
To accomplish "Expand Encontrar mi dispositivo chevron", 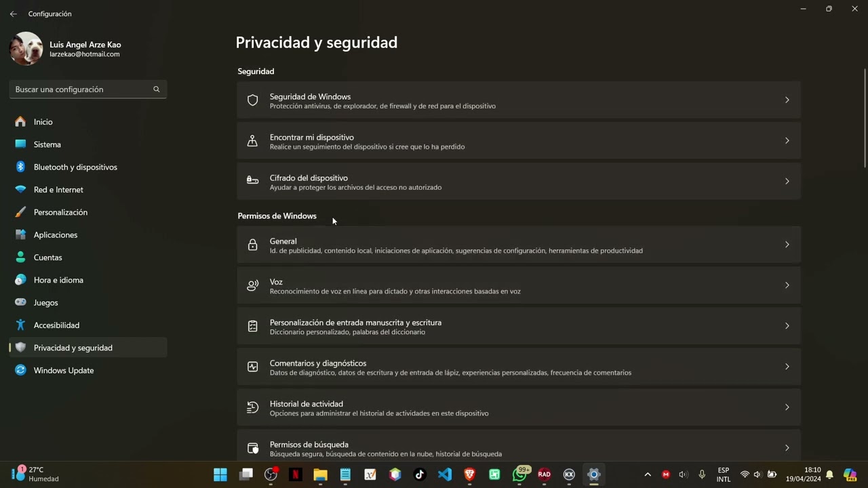I will click(x=787, y=141).
